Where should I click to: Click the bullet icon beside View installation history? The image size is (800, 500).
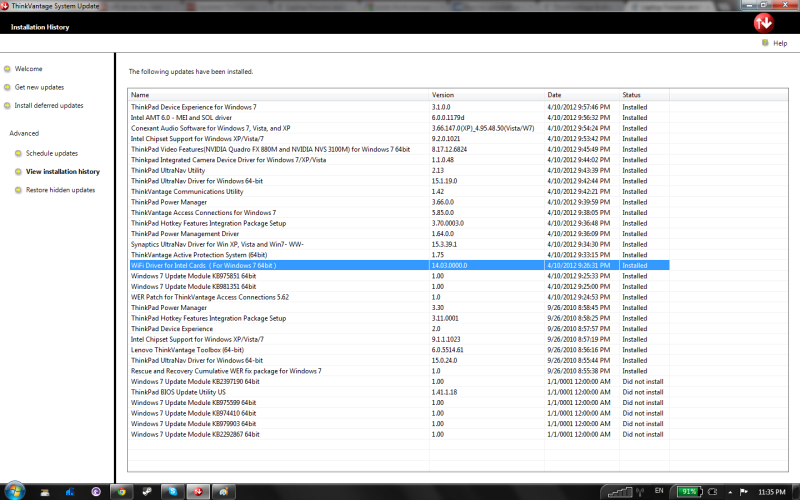pyautogui.click(x=18, y=171)
